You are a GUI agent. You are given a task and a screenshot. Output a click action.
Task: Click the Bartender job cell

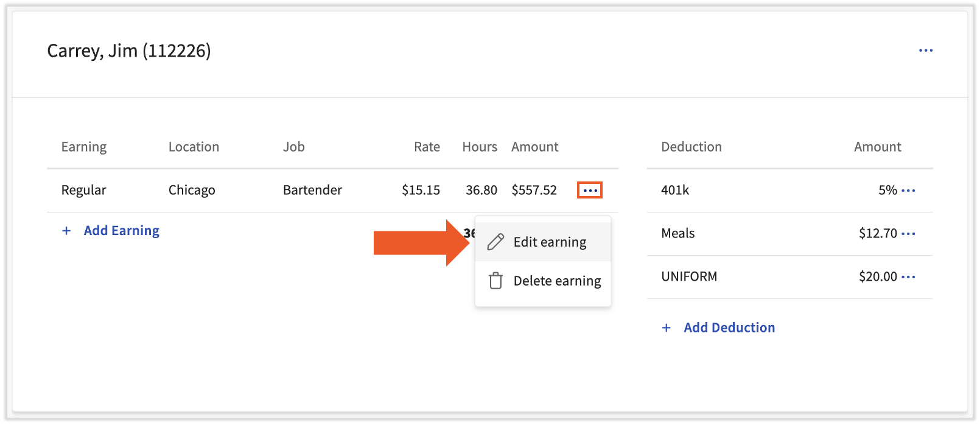(x=312, y=190)
